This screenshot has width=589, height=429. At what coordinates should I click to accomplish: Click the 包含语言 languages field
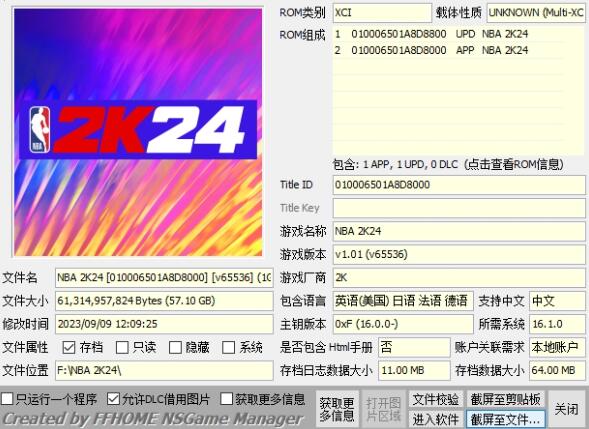(403, 301)
